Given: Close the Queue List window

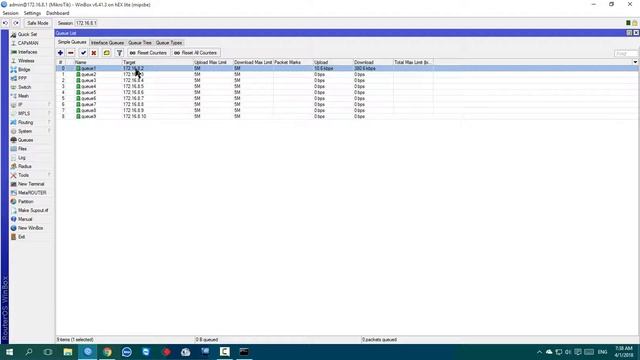Looking at the screenshot, I should pyautogui.click(x=636, y=33).
